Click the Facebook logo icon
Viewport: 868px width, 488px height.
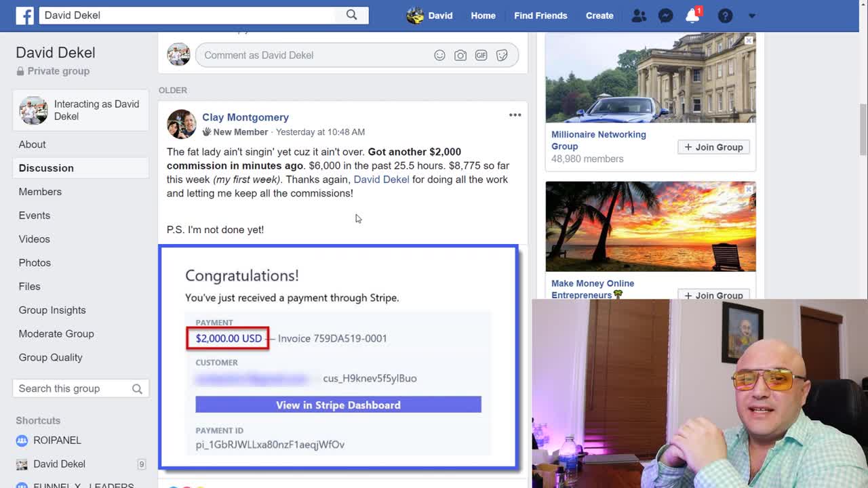[x=24, y=15]
